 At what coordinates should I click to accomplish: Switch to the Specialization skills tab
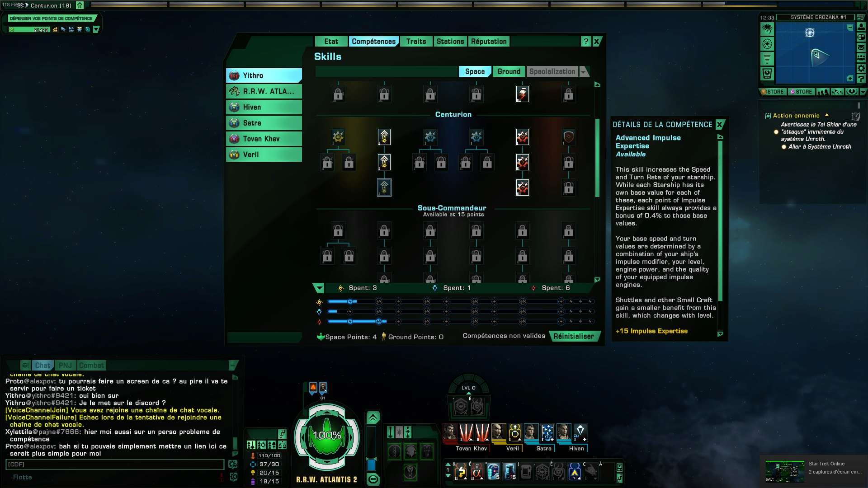[552, 71]
